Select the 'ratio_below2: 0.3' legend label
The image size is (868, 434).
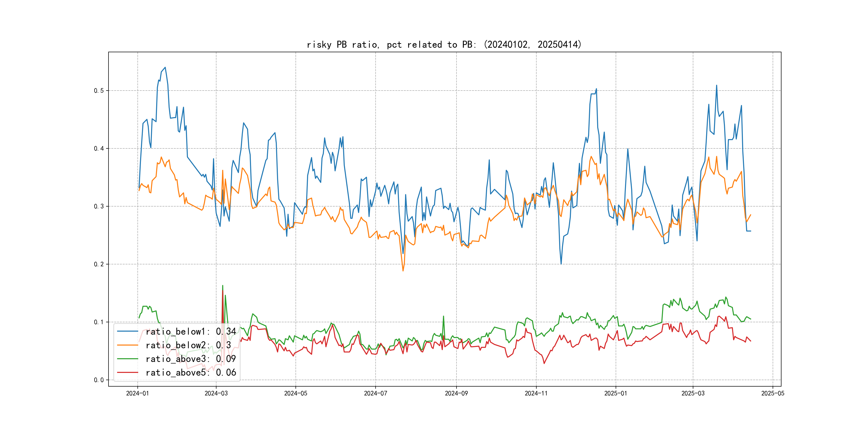188,345
